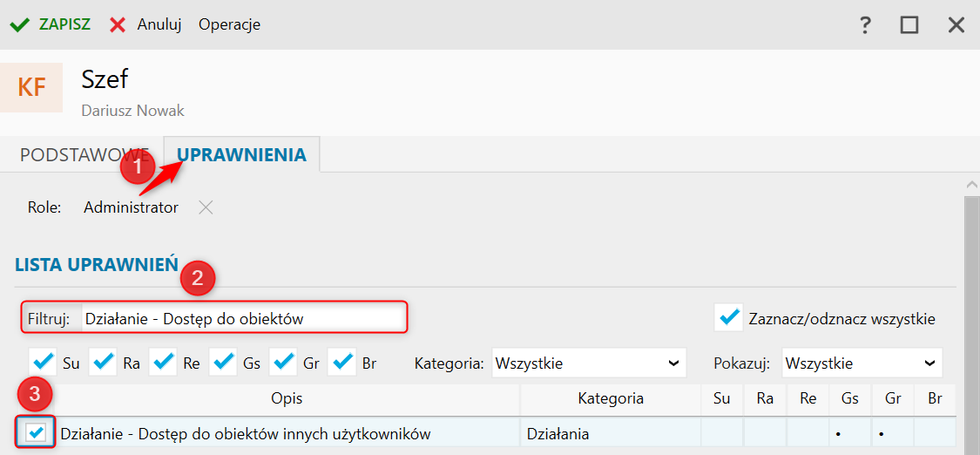Image resolution: width=980 pixels, height=455 pixels.
Task: Uncheck the Su filter checkbox
Action: tap(43, 362)
